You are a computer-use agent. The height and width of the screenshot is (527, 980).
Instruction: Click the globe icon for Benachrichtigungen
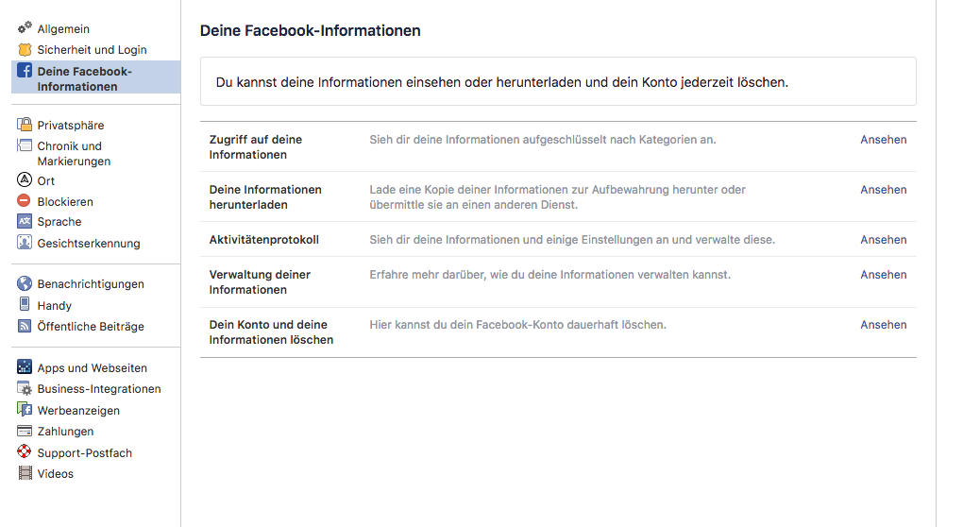(25, 283)
